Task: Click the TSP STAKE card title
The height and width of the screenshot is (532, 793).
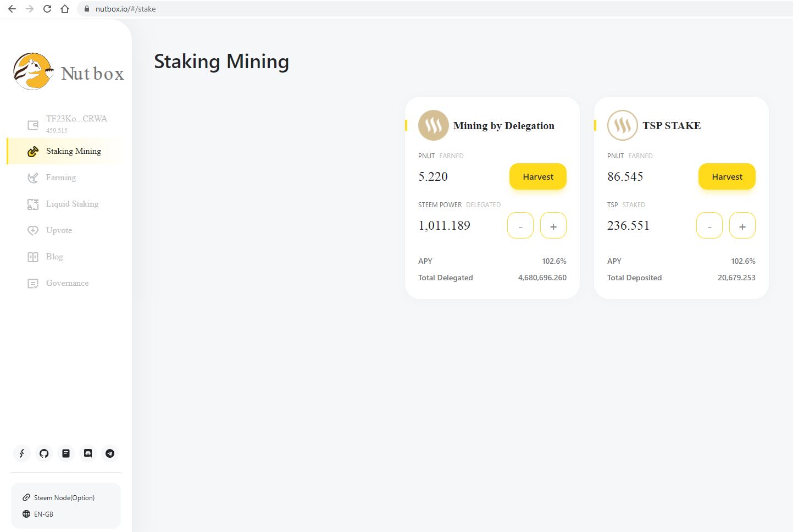Action: click(672, 126)
